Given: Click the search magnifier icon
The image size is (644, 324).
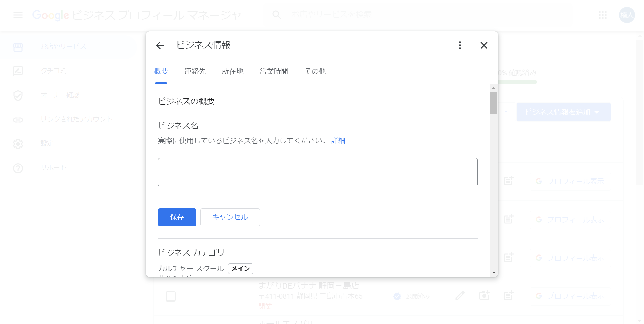Looking at the screenshot, I should (277, 15).
